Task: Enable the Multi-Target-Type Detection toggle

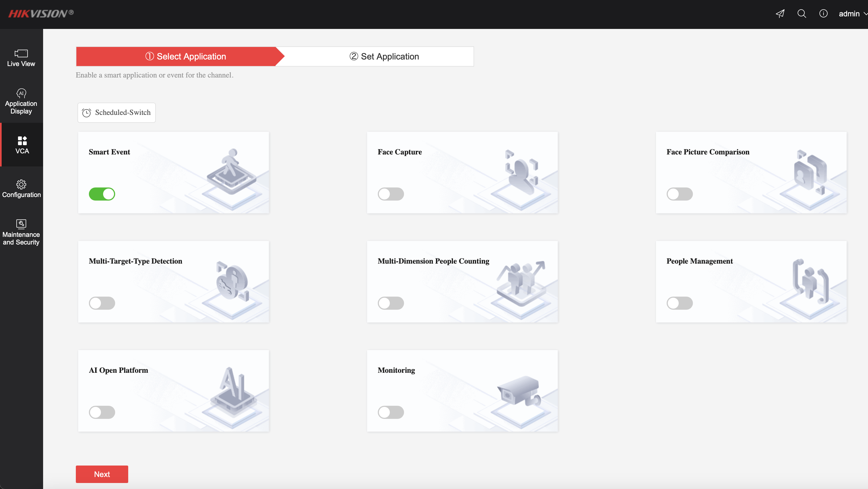Action: click(102, 303)
